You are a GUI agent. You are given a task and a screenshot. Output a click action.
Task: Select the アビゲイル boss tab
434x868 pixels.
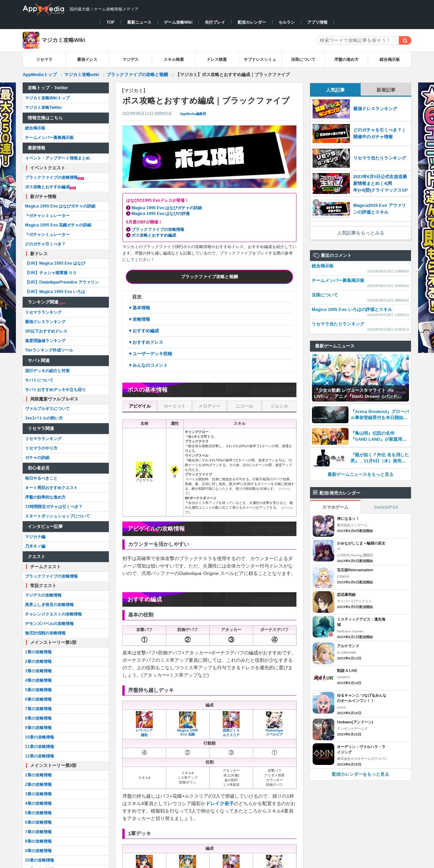pyautogui.click(x=140, y=406)
